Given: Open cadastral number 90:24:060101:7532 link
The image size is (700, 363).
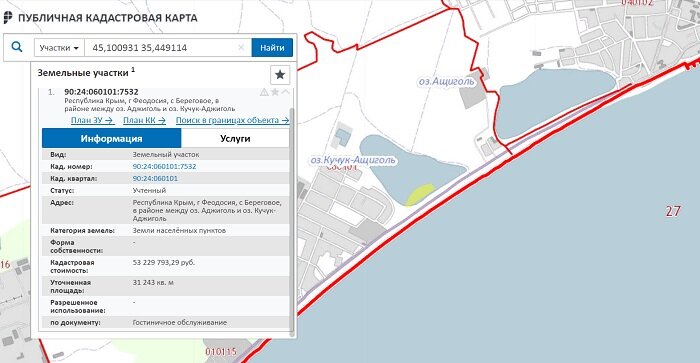Looking at the screenshot, I should 164,166.
